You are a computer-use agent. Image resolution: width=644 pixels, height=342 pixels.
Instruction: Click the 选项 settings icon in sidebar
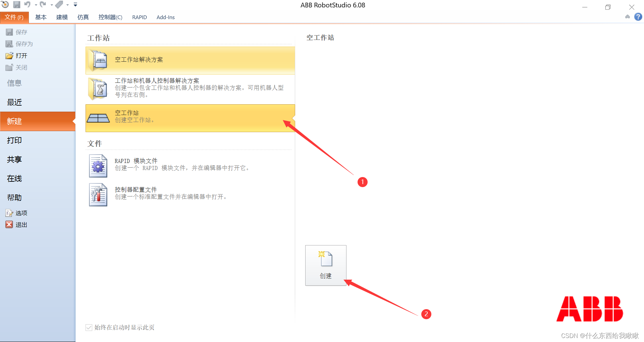pyautogui.click(x=9, y=213)
